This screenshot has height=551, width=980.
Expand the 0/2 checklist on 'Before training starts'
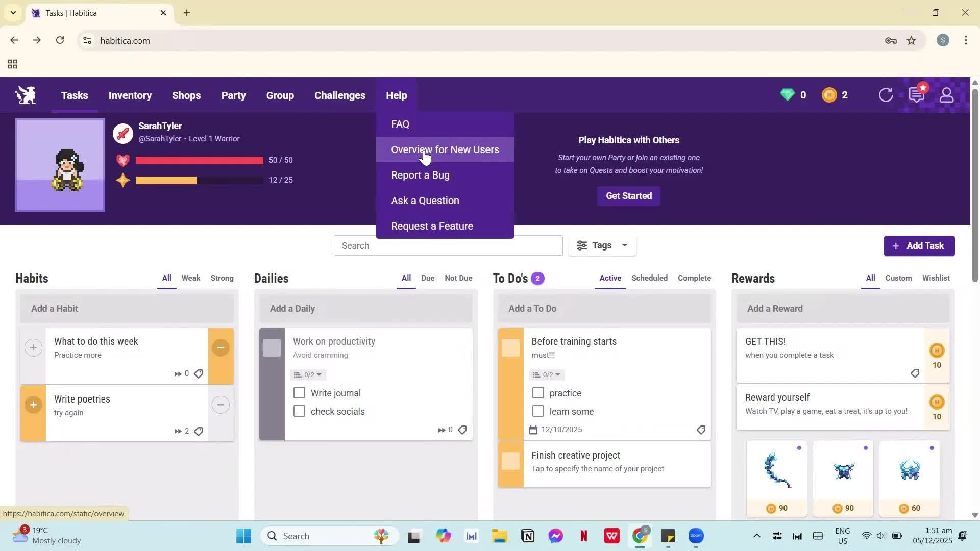(546, 374)
